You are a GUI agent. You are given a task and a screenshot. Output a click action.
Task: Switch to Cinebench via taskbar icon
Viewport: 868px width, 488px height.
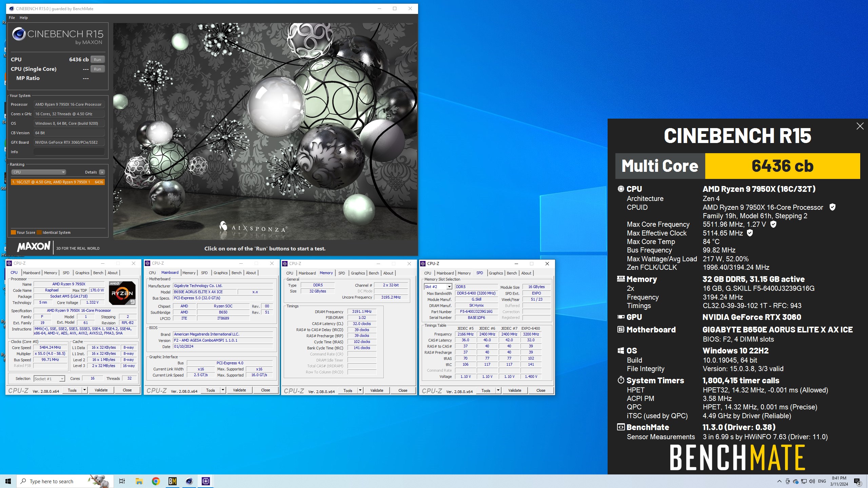189,481
